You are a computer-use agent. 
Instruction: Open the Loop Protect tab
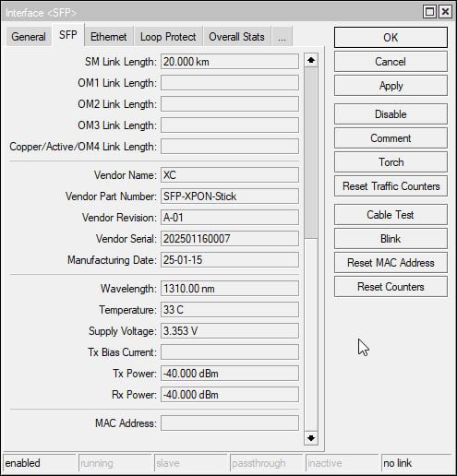168,37
